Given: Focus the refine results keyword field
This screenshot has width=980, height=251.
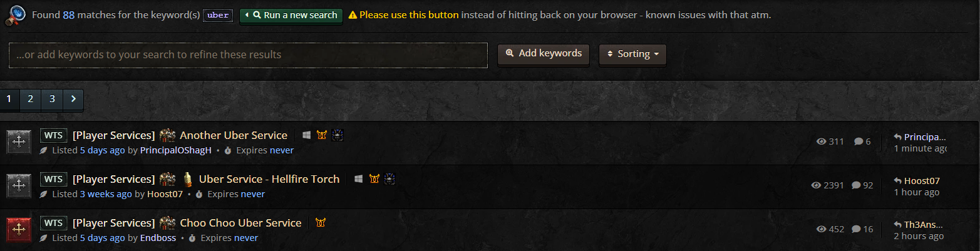Looking at the screenshot, I should 248,55.
